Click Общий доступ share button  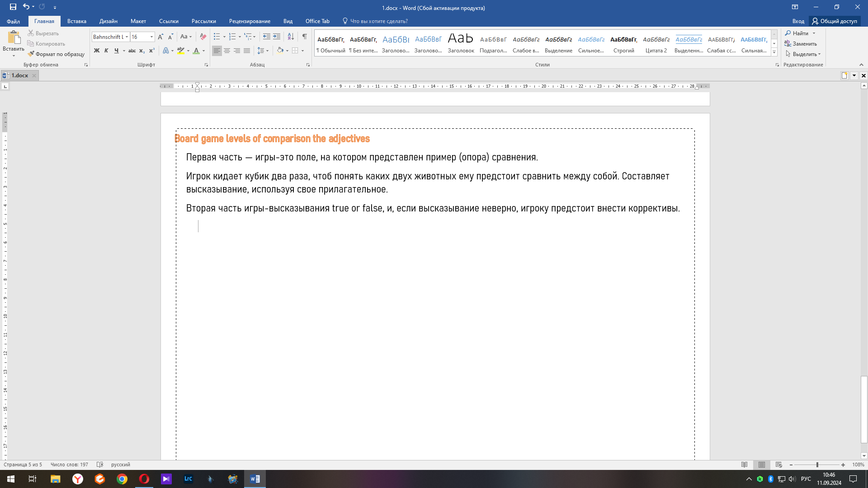click(x=835, y=21)
